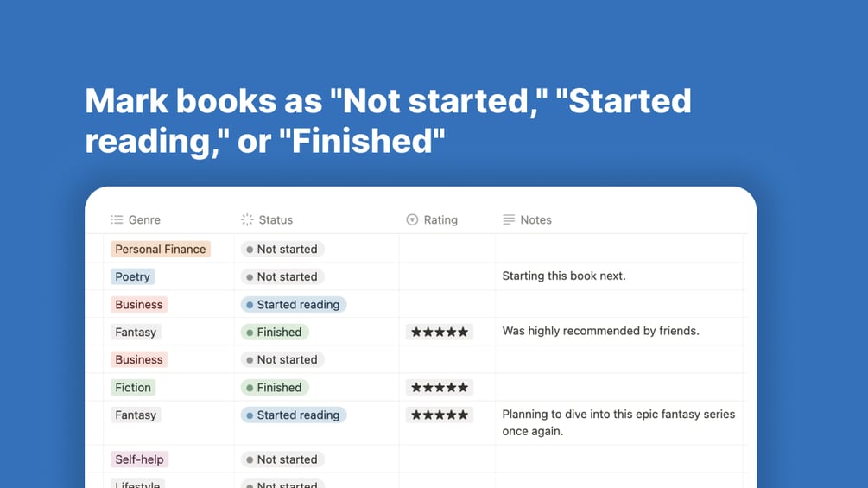The image size is (868, 488).
Task: Click the Fiction genre tag
Action: 133,387
